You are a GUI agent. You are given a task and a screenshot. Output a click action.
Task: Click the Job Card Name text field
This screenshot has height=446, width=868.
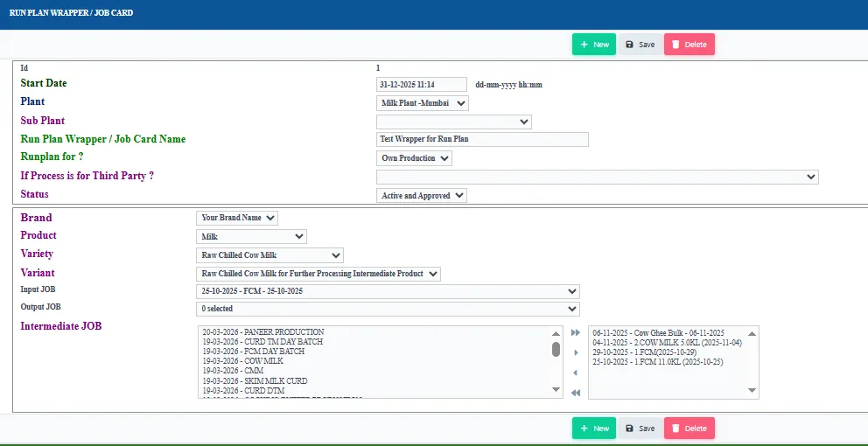click(482, 139)
